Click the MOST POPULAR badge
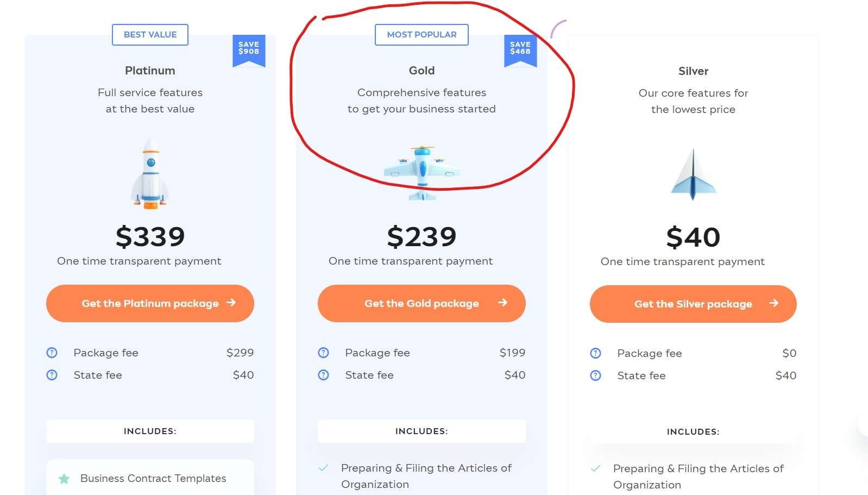 click(422, 35)
